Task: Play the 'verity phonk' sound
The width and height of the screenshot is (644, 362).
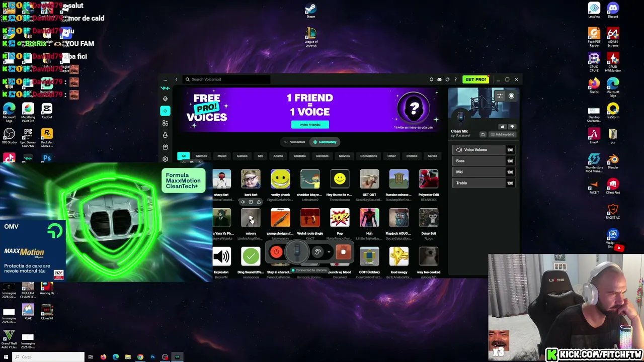Action: (x=280, y=179)
